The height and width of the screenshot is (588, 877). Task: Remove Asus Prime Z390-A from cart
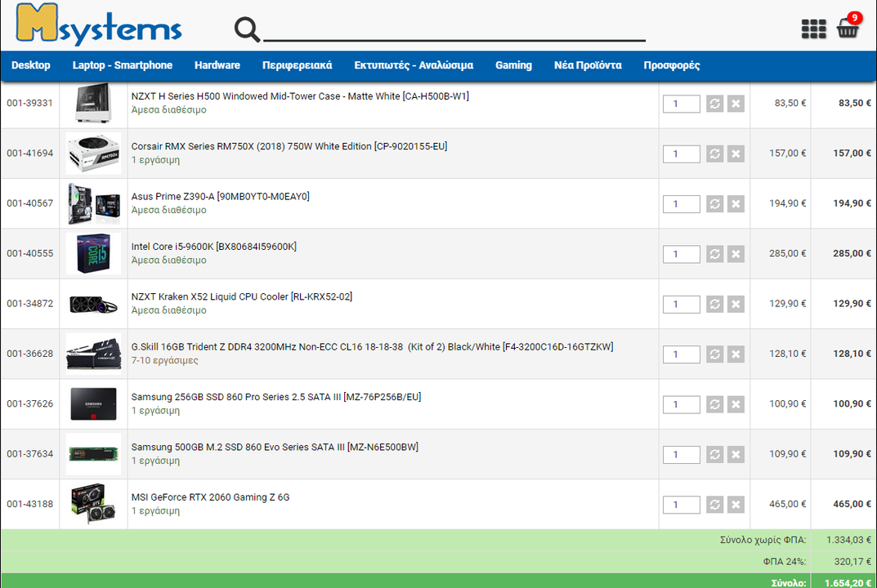736,204
